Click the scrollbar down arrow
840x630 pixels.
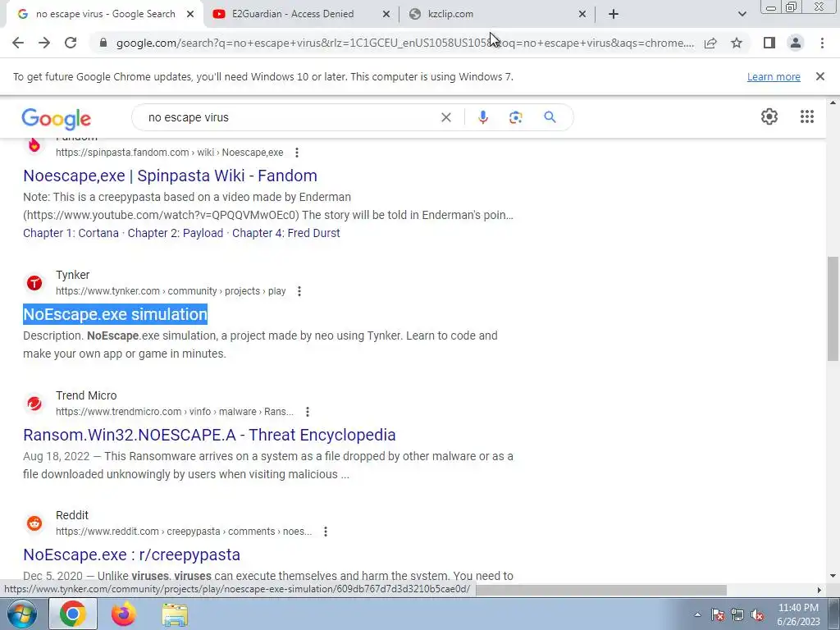833,576
